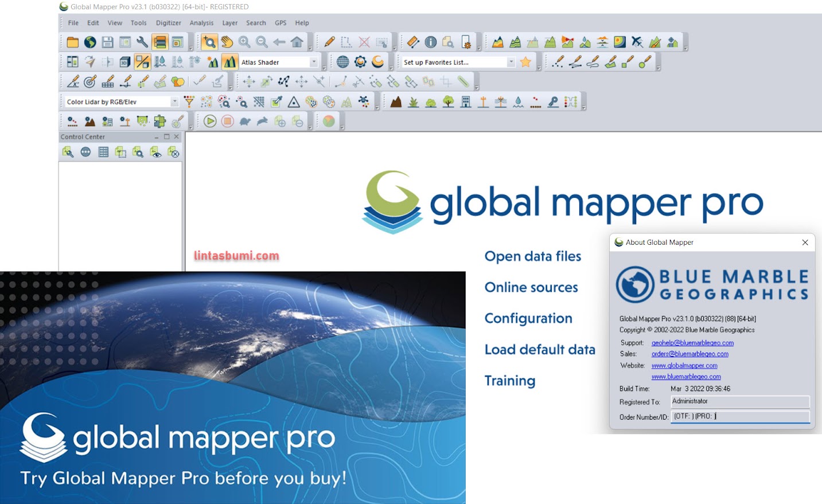Open the Digitizer menu
Viewport: 822px width, 504px height.
point(169,23)
